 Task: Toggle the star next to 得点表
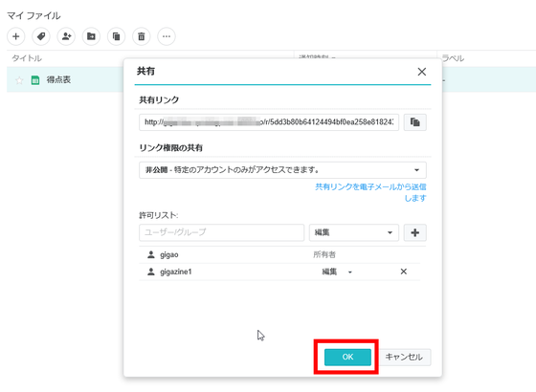tap(19, 80)
